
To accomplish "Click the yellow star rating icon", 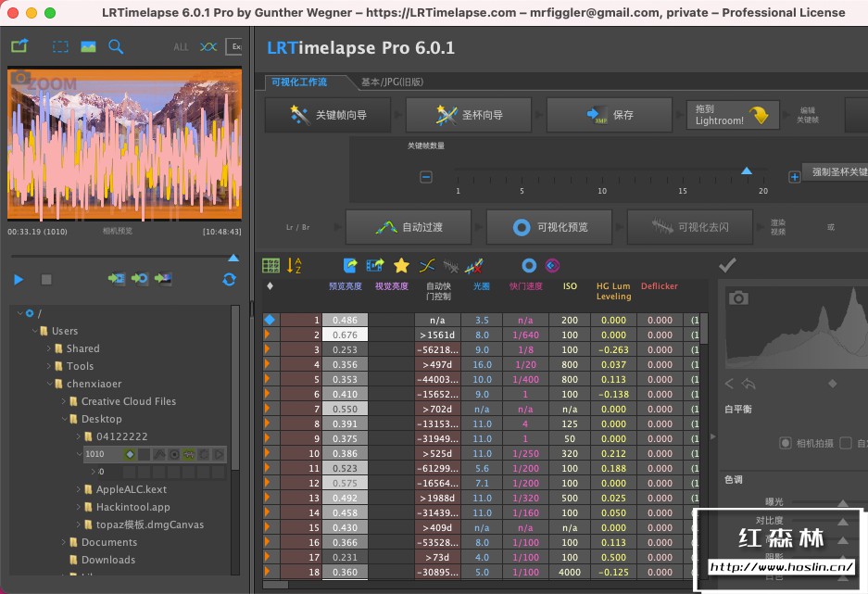I will tap(401, 266).
